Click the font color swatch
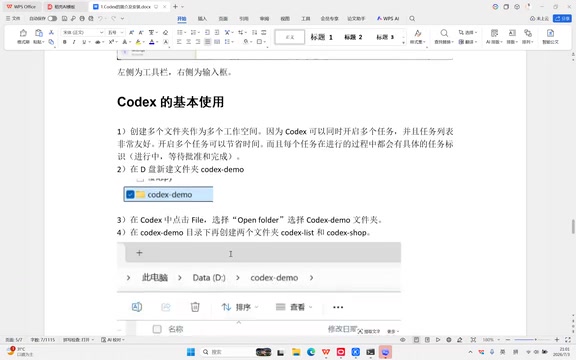Viewport: 576px width, 360px height. (152, 42)
